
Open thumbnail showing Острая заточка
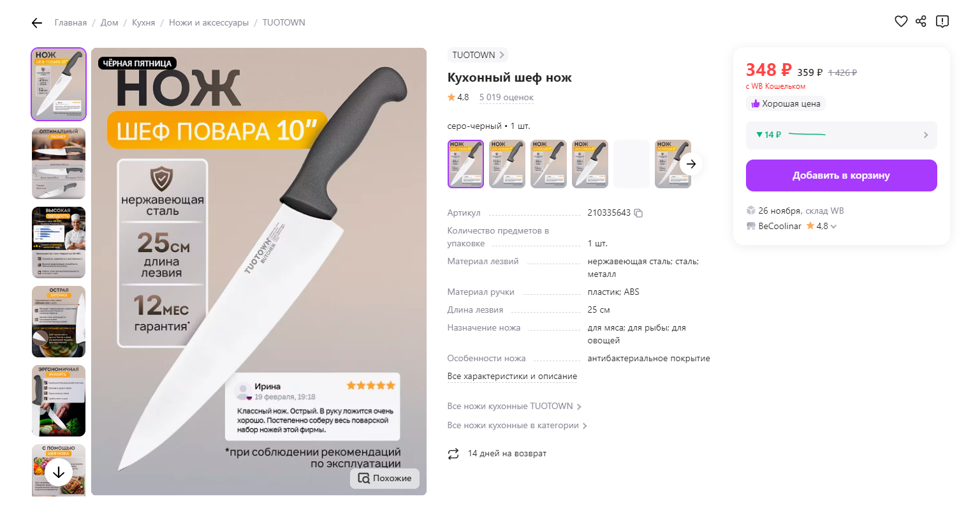(x=59, y=322)
